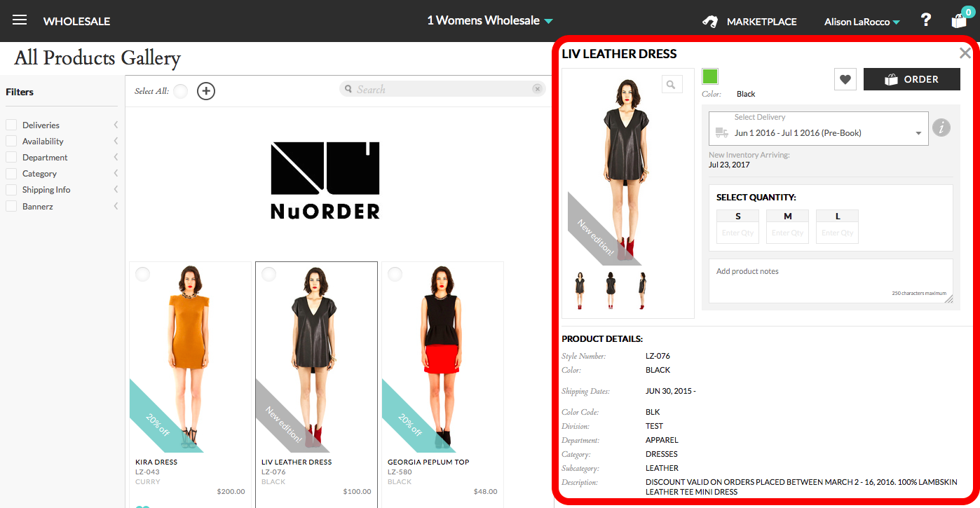The image size is (980, 508).
Task: Check the Deliveries filter checkbox
Action: pyautogui.click(x=11, y=125)
